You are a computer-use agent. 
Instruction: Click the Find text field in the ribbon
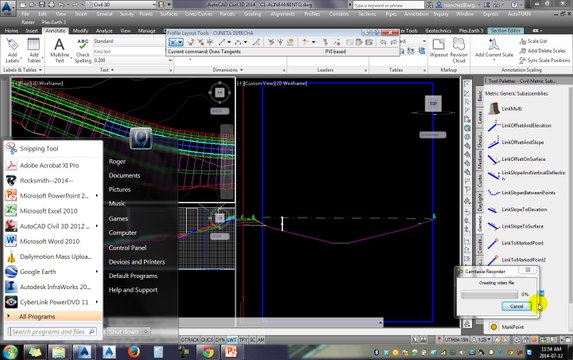tap(130, 52)
